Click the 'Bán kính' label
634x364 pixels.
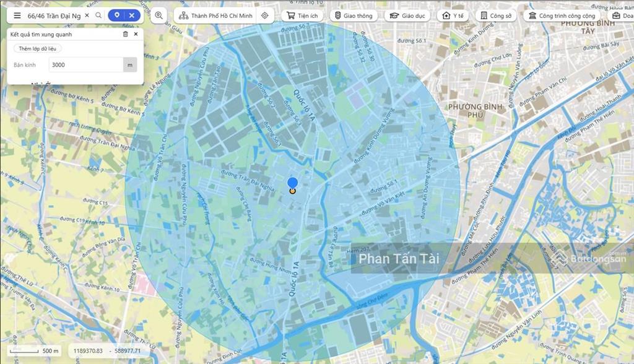point(25,65)
